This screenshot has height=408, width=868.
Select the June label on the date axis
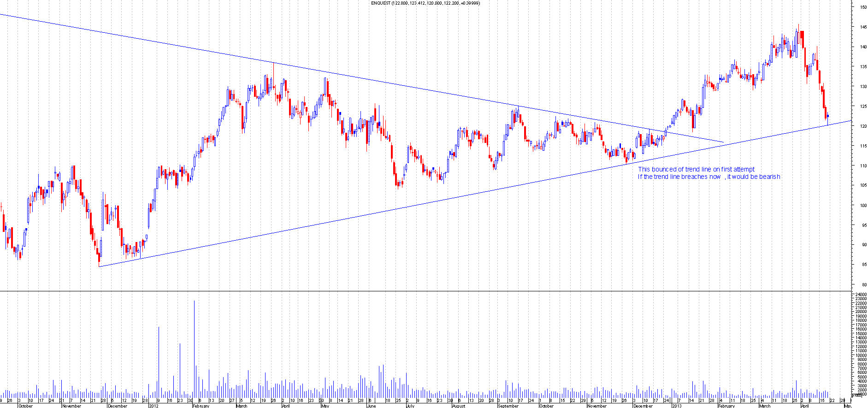tap(371, 406)
